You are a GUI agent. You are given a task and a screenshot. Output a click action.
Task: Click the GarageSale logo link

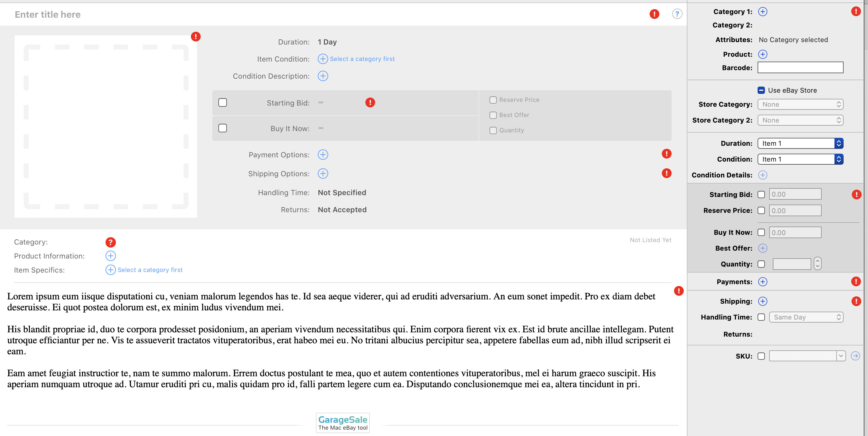click(342, 423)
